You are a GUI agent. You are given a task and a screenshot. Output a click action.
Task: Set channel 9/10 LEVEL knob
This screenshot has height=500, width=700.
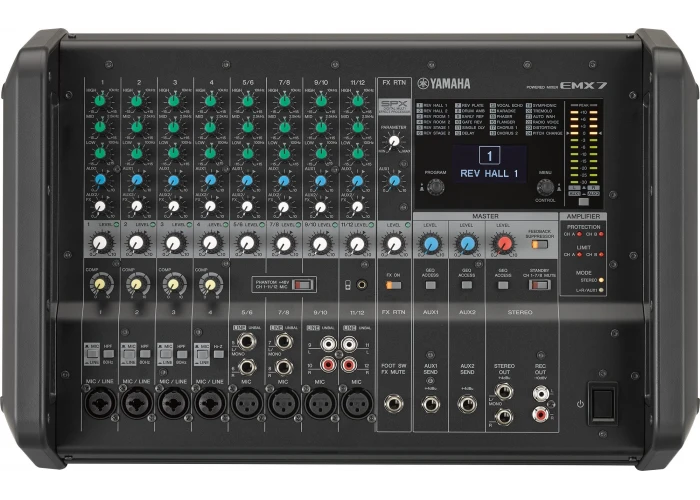(x=320, y=243)
